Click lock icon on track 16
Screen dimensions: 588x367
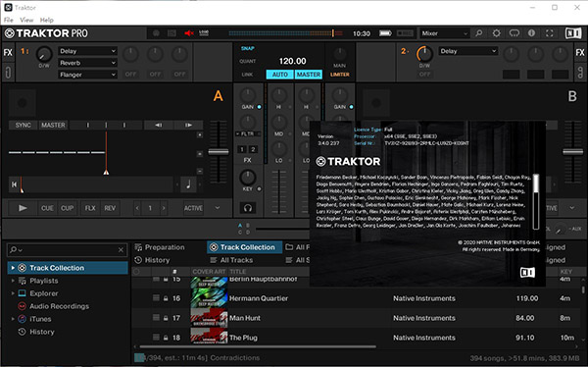tap(166, 298)
